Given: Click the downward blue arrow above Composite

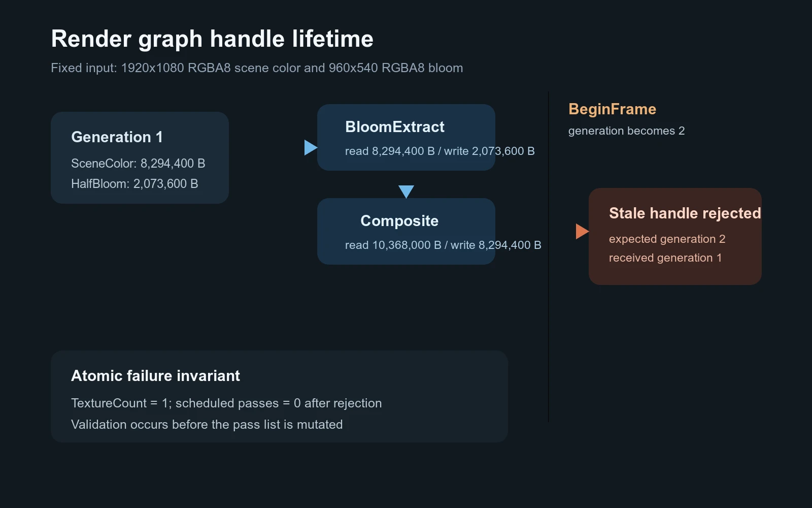Looking at the screenshot, I should pos(406,192).
